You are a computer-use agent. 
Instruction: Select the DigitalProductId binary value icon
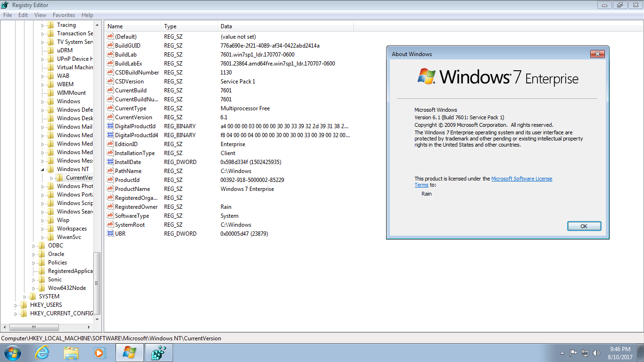(x=110, y=126)
